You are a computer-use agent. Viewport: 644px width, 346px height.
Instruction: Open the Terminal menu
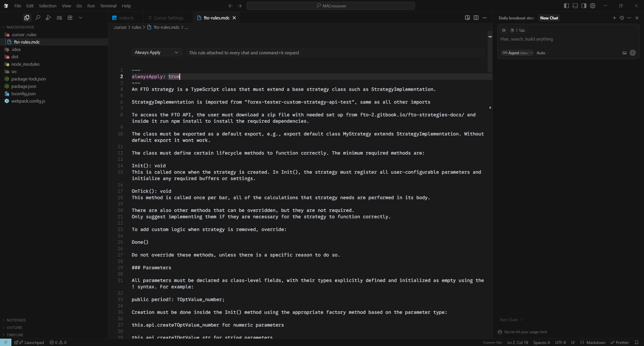coord(108,6)
